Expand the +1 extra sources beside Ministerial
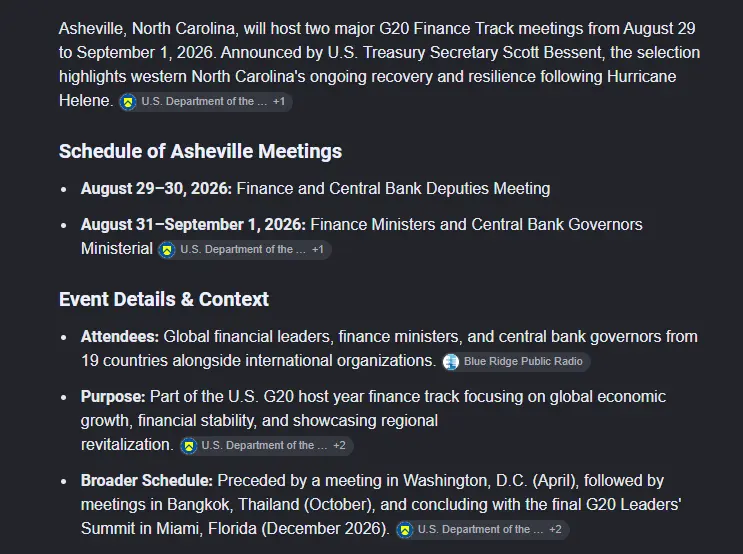This screenshot has height=554, width=743. click(318, 249)
